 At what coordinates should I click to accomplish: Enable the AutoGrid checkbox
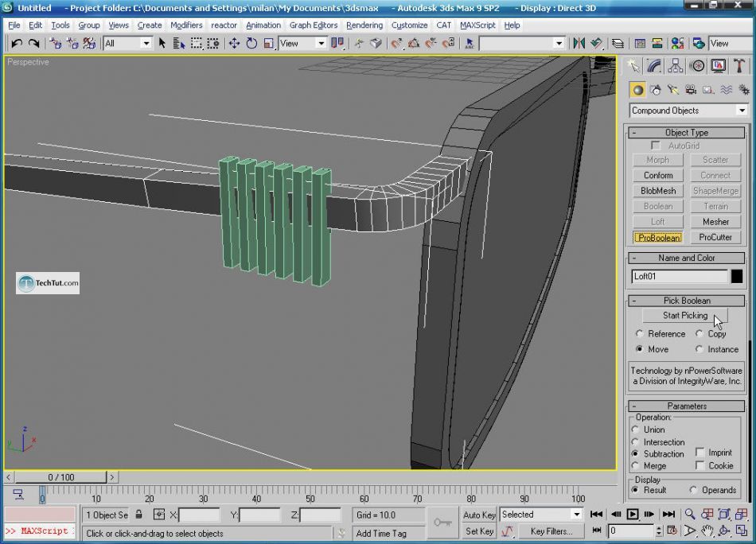point(655,145)
